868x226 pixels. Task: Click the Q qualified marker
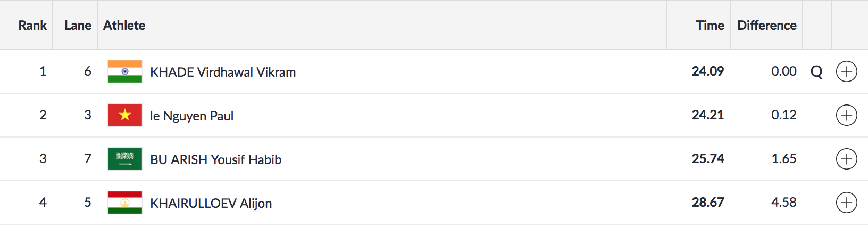coord(816,72)
